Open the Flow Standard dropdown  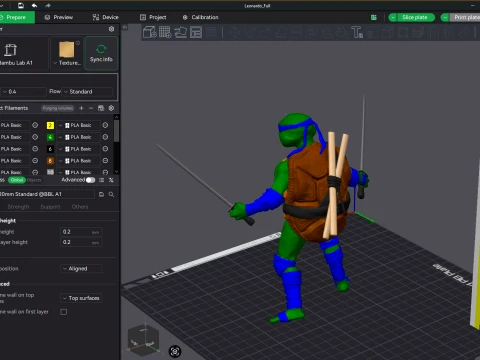tap(88, 92)
